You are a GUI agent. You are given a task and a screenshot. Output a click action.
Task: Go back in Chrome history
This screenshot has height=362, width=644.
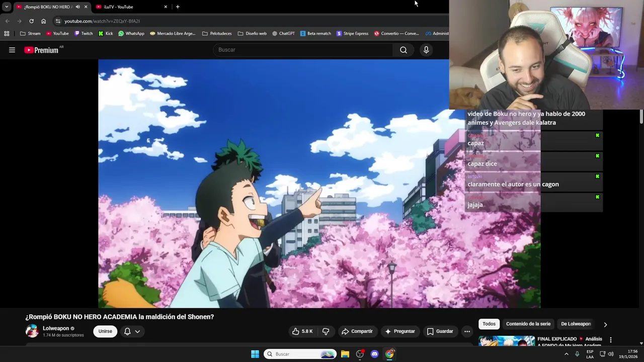[7, 21]
